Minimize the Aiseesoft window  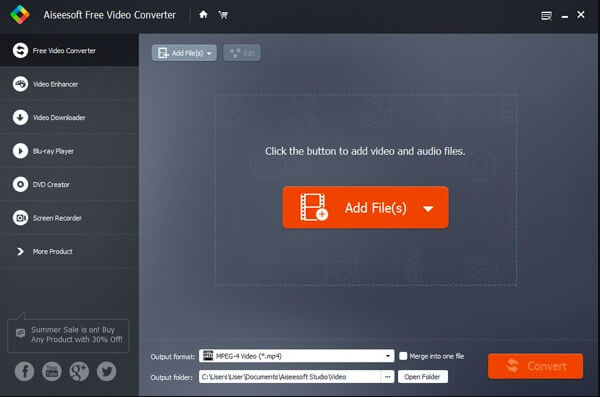point(565,16)
